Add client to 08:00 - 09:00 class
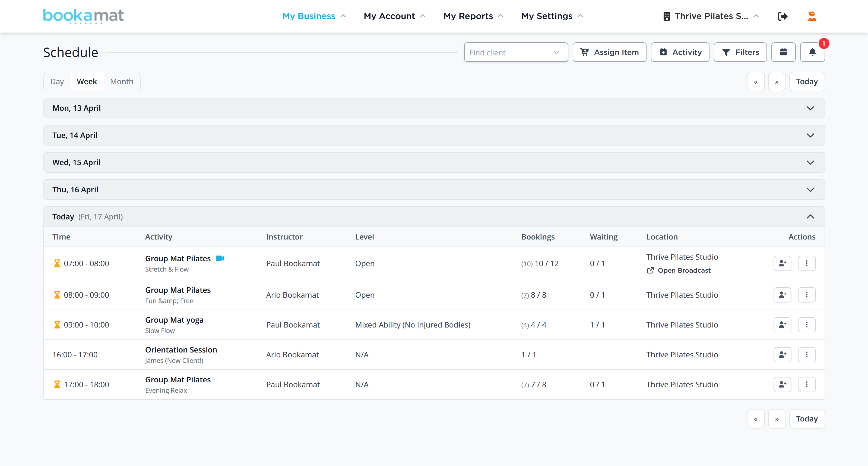 coord(783,295)
